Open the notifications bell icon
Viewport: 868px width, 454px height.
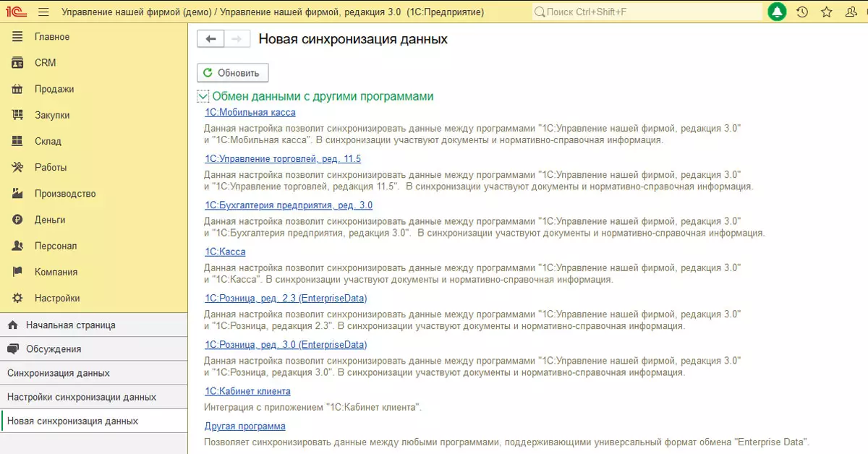[x=777, y=12]
